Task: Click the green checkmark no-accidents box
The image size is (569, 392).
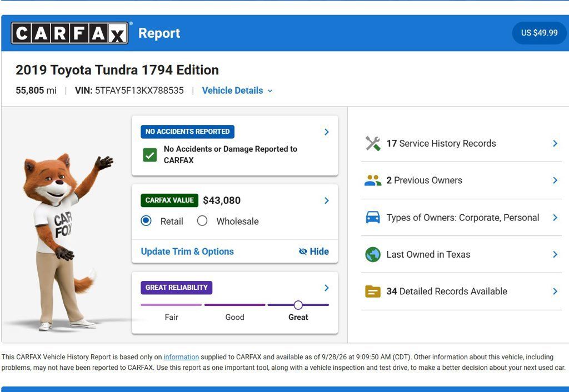Action: click(150, 155)
